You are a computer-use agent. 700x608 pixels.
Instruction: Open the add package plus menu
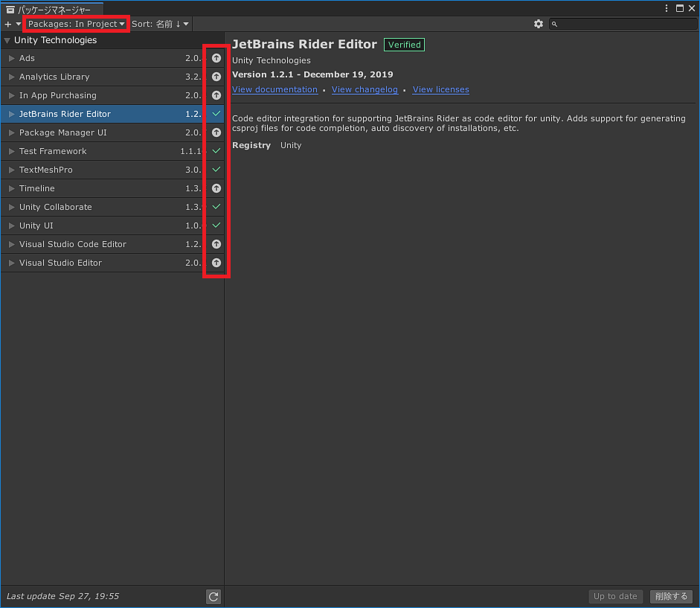(x=12, y=24)
